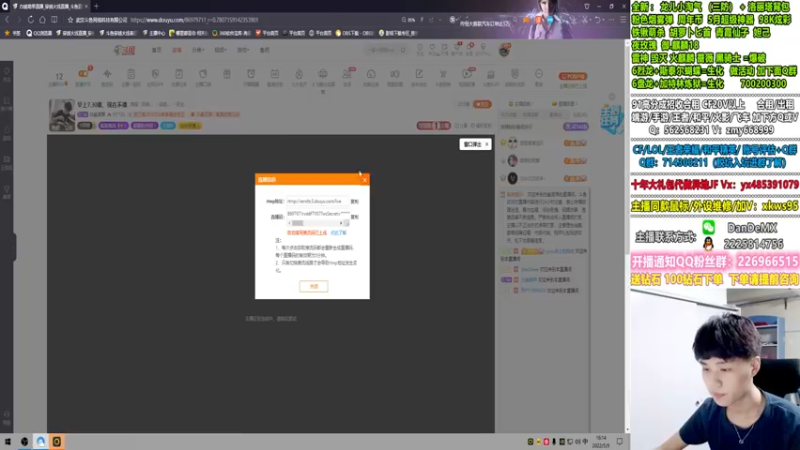
Task: Click the pencil edit icon in the streamer toolbar
Action: [x=419, y=74]
